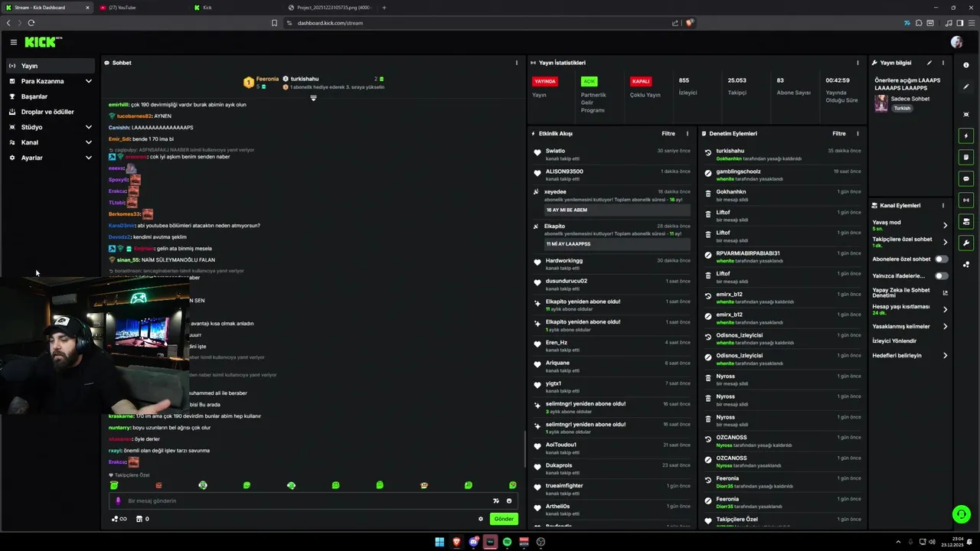Image resolution: width=980 pixels, height=551 pixels.
Task: Click the 855 İzleyici viewer count
Action: [x=688, y=86]
